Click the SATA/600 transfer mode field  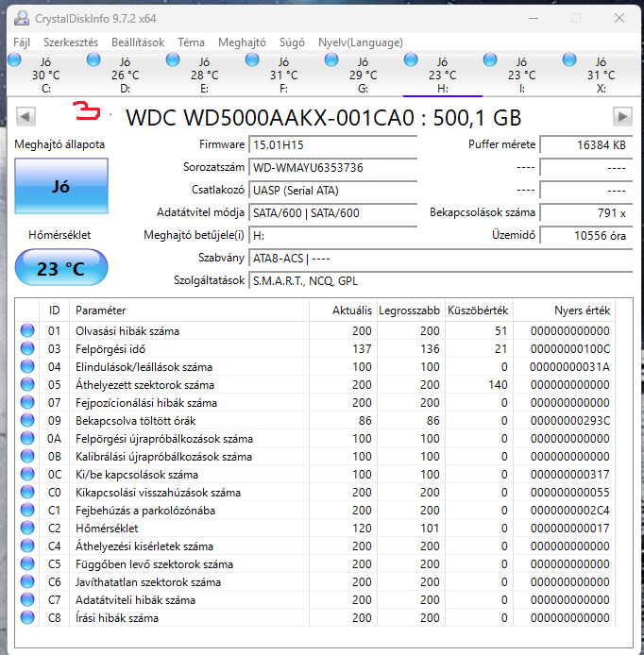[333, 213]
